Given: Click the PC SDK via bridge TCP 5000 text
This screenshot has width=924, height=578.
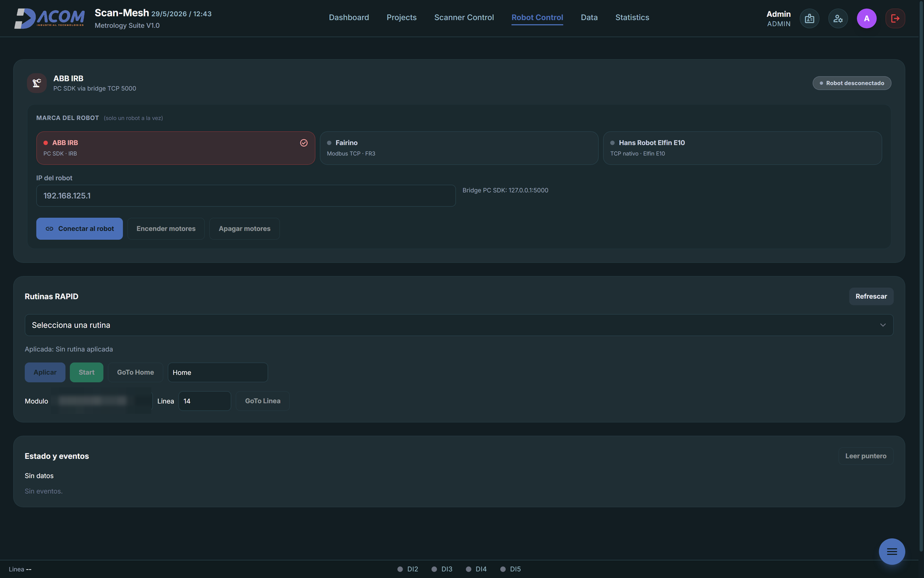Looking at the screenshot, I should pos(95,88).
